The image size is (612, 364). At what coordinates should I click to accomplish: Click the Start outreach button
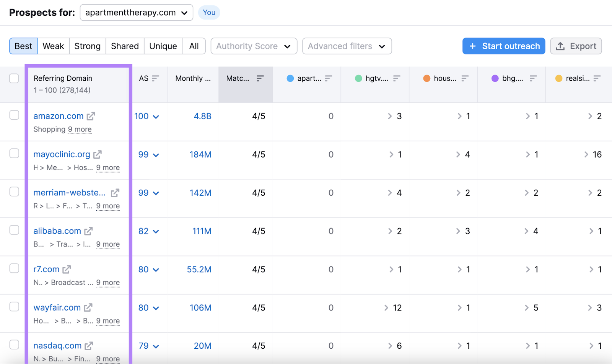click(x=503, y=46)
